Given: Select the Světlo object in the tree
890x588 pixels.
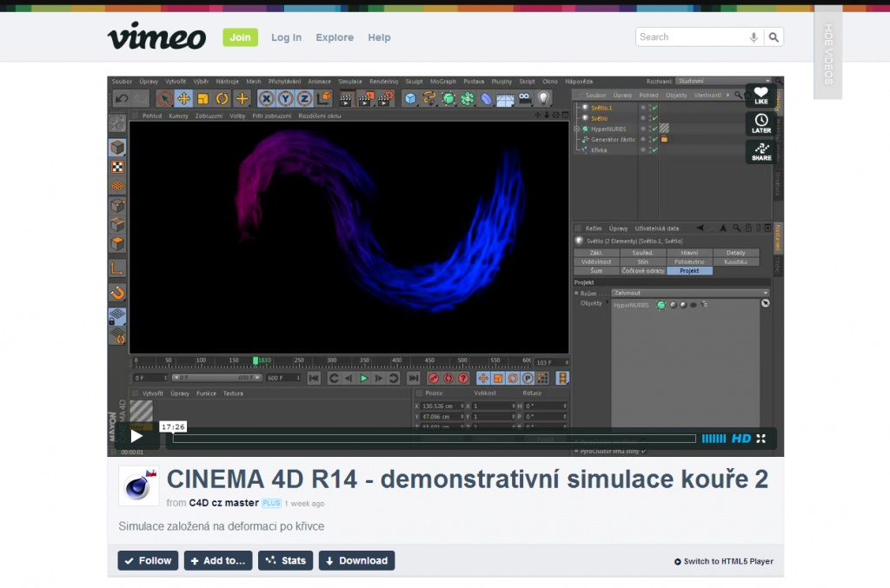Looking at the screenshot, I should pyautogui.click(x=599, y=118).
